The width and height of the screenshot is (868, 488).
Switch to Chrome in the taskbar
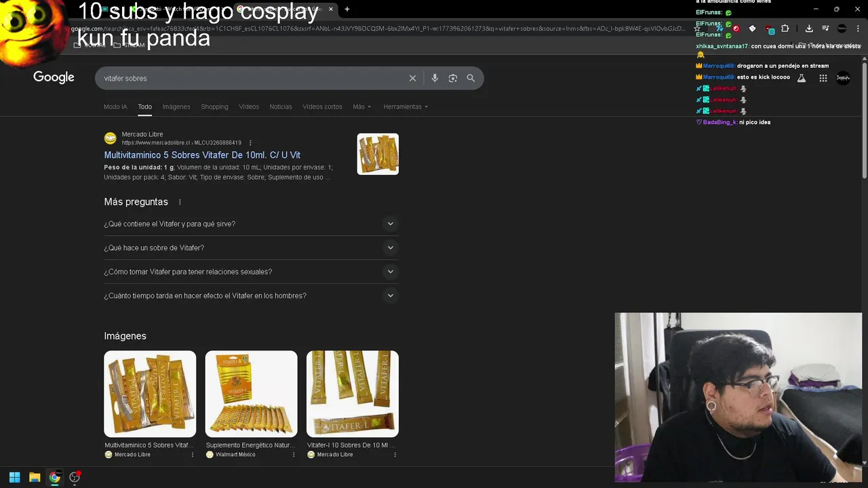pos(54,477)
